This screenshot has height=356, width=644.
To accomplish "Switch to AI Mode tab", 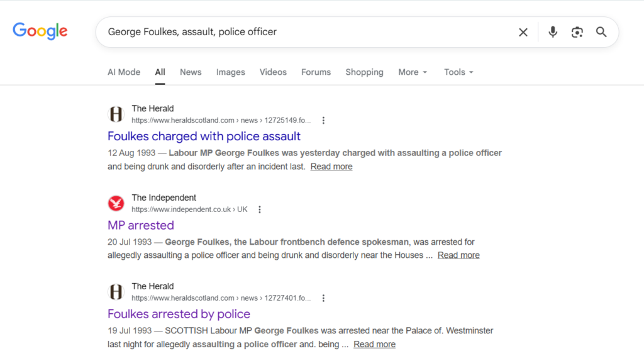I will 124,72.
